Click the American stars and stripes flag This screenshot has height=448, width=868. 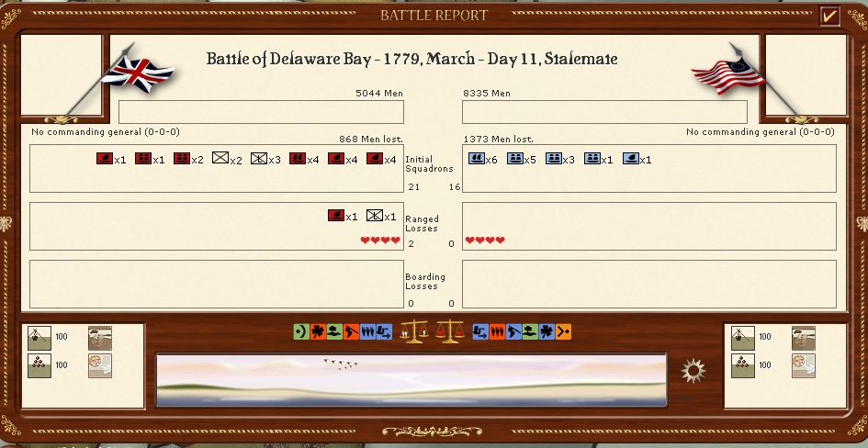pyautogui.click(x=727, y=73)
